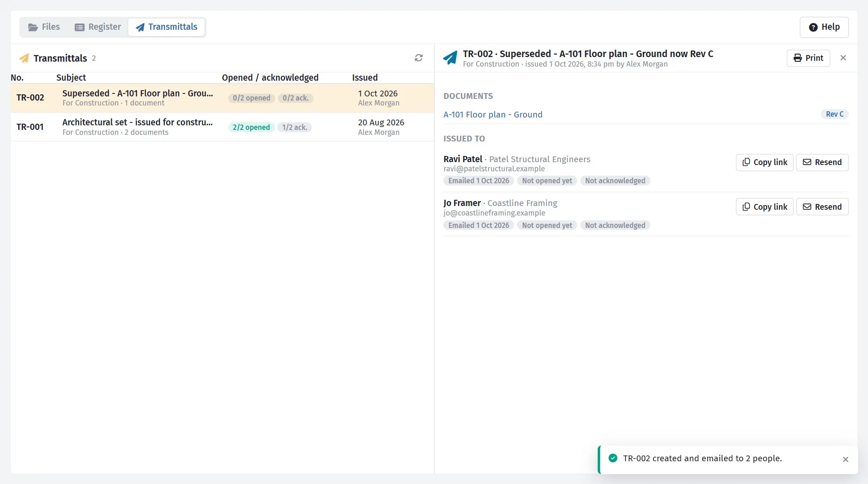Open Help
Viewport: 868px width, 484px height.
tap(824, 27)
